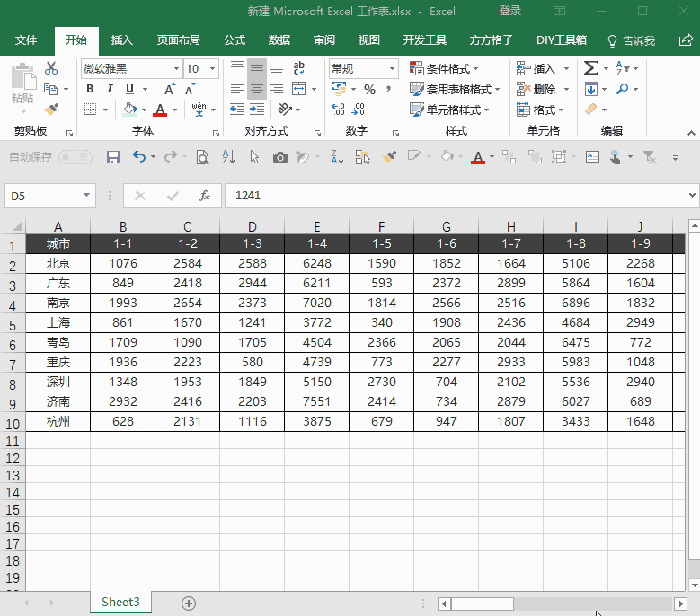This screenshot has width=700, height=616.
Task: Toggle middle vertical alignment
Action: [257, 68]
